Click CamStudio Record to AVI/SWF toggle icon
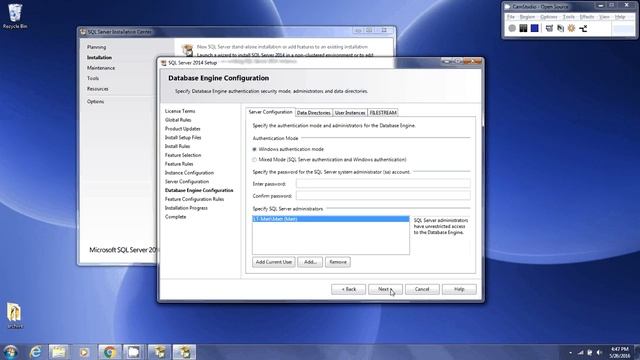 pyautogui.click(x=560, y=28)
